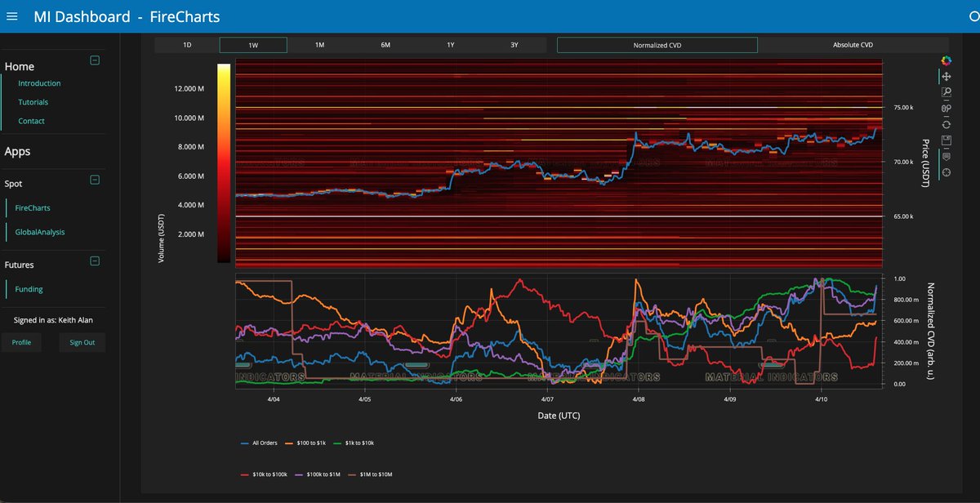Viewport: 980px width, 503px height.
Task: Collapse the Futures section
Action: pyautogui.click(x=95, y=261)
